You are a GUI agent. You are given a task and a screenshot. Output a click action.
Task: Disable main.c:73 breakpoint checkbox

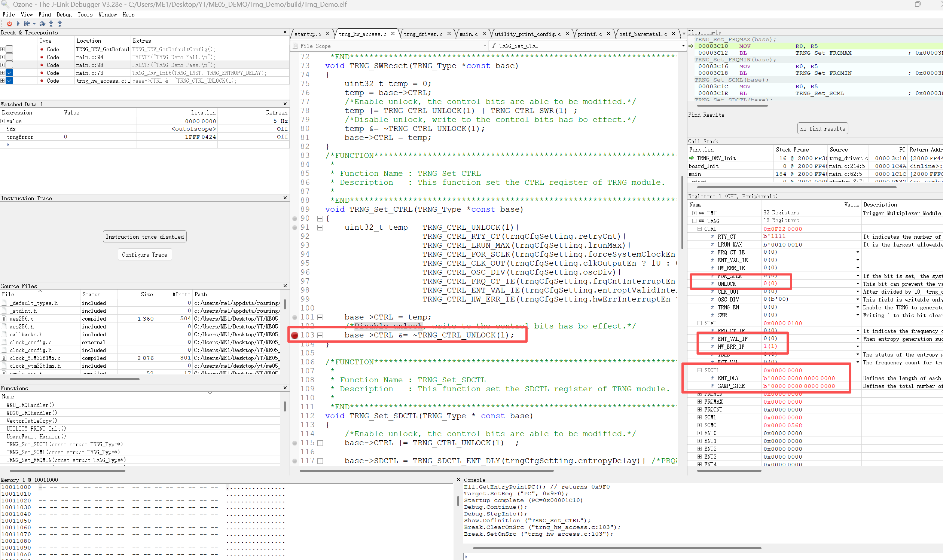(x=9, y=73)
